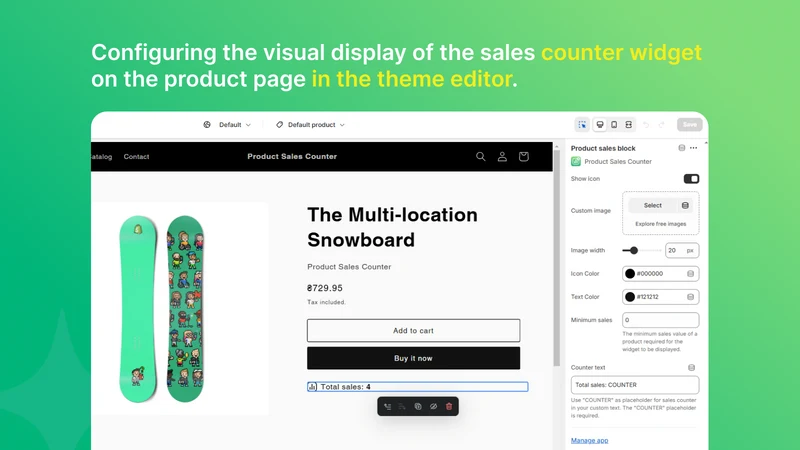Image resolution: width=800 pixels, height=450 pixels.
Task: Click the product title The Multi-location Snowboard
Action: coord(392,227)
